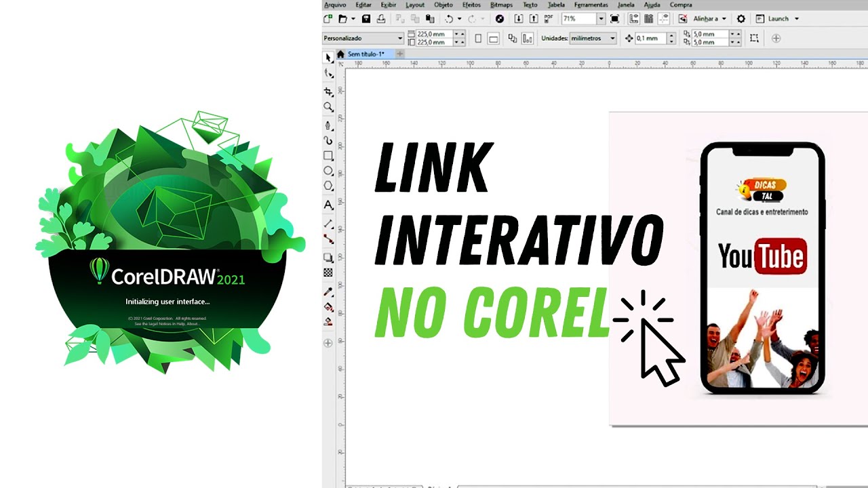This screenshot has height=488, width=868.
Task: Open Unidades milímetros dropdown
Action: tap(593, 39)
